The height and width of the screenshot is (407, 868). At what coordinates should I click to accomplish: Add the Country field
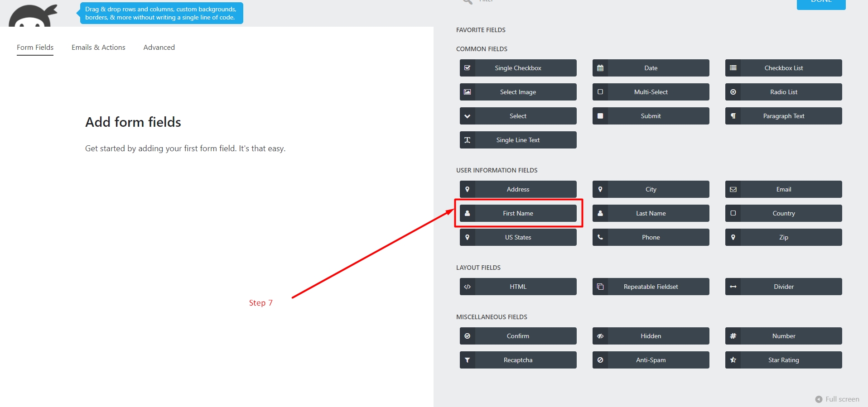(x=783, y=213)
